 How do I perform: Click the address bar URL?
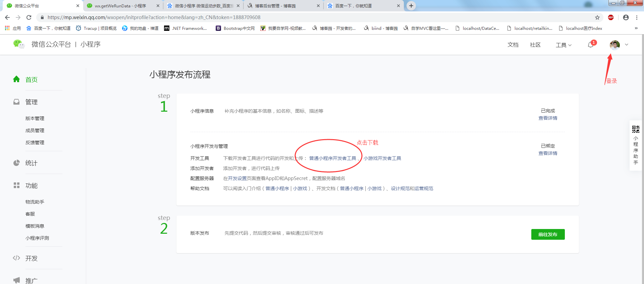[x=154, y=17]
